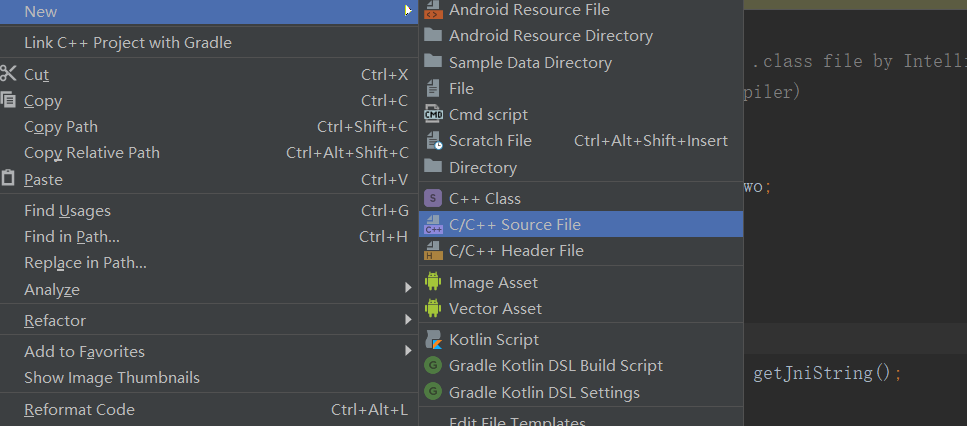Click the Kotlin Script icon
This screenshot has width=967, height=426.
point(434,340)
